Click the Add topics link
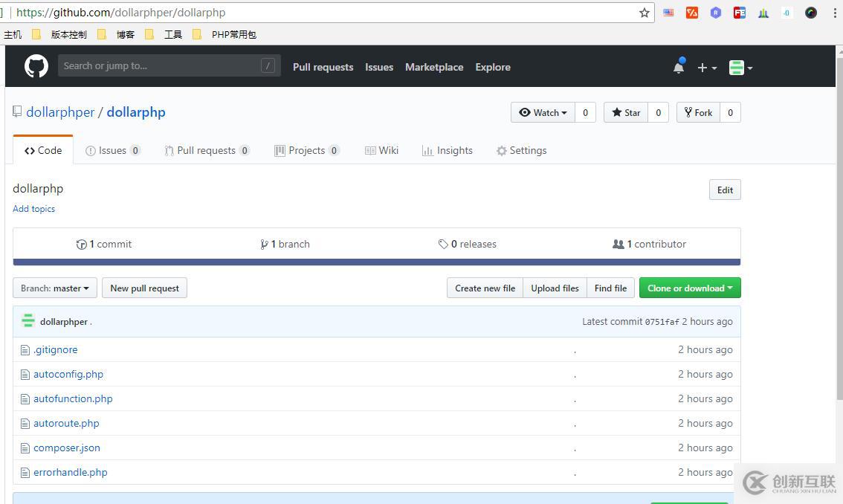The width and height of the screenshot is (843, 504). 34,209
